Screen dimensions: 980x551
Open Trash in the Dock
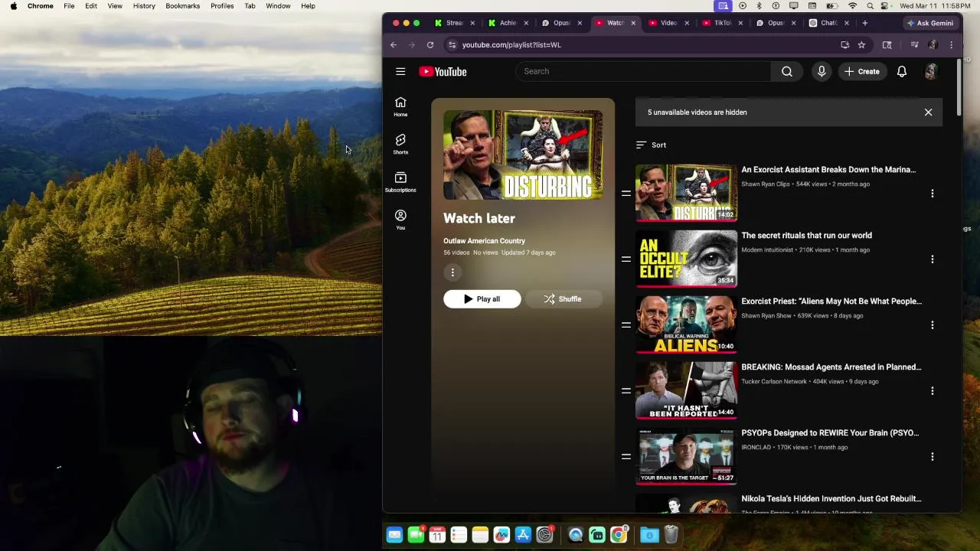671,535
